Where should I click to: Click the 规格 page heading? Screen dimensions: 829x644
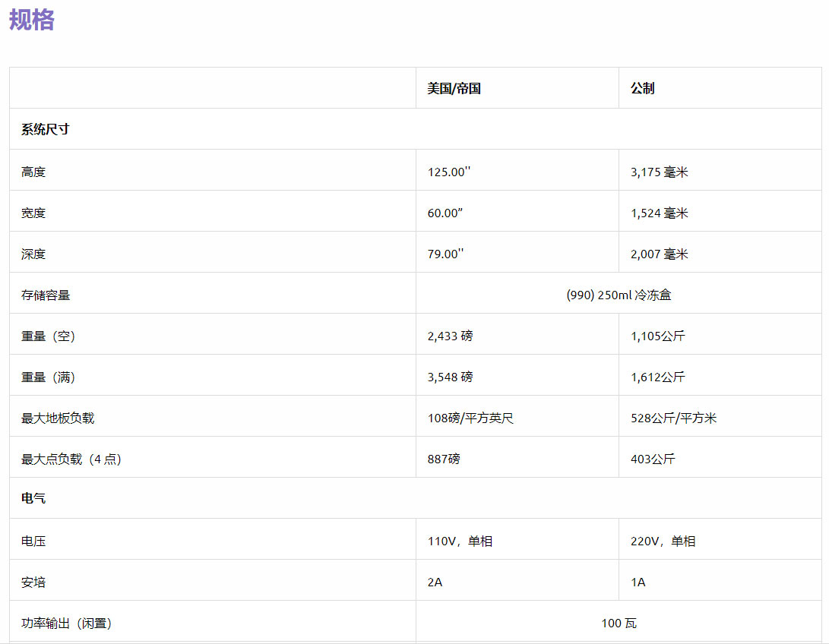tap(32, 21)
